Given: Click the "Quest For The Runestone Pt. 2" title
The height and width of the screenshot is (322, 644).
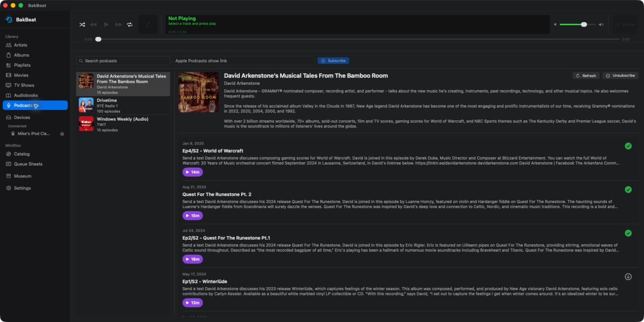Looking at the screenshot, I should click(x=217, y=195).
